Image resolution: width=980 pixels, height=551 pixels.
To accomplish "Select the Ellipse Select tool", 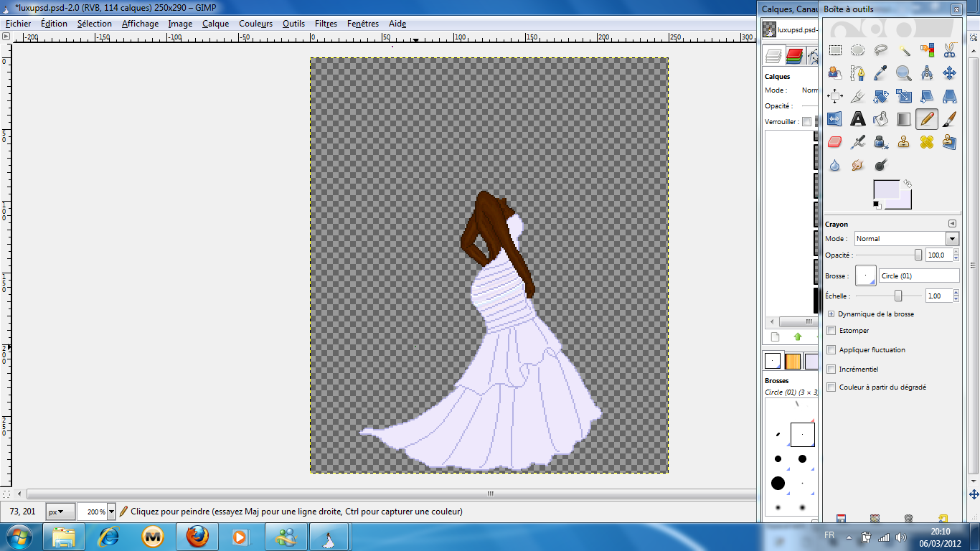I will [x=858, y=50].
